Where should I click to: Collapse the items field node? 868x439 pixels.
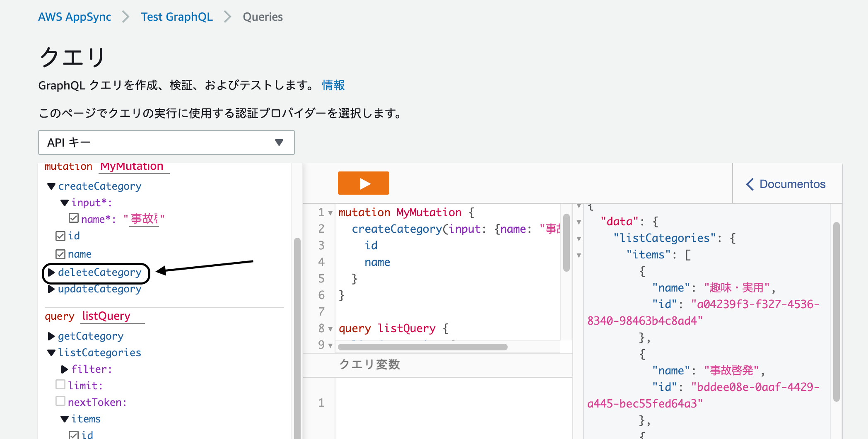tap(65, 419)
